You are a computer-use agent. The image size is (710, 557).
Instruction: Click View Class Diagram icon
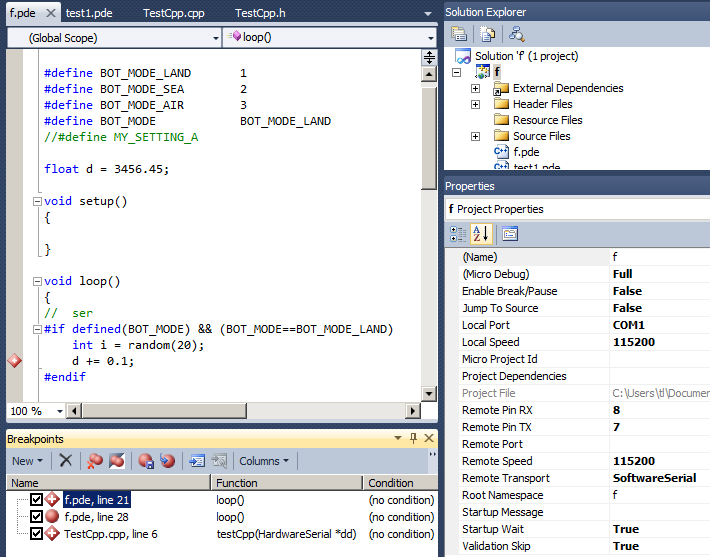(x=517, y=34)
